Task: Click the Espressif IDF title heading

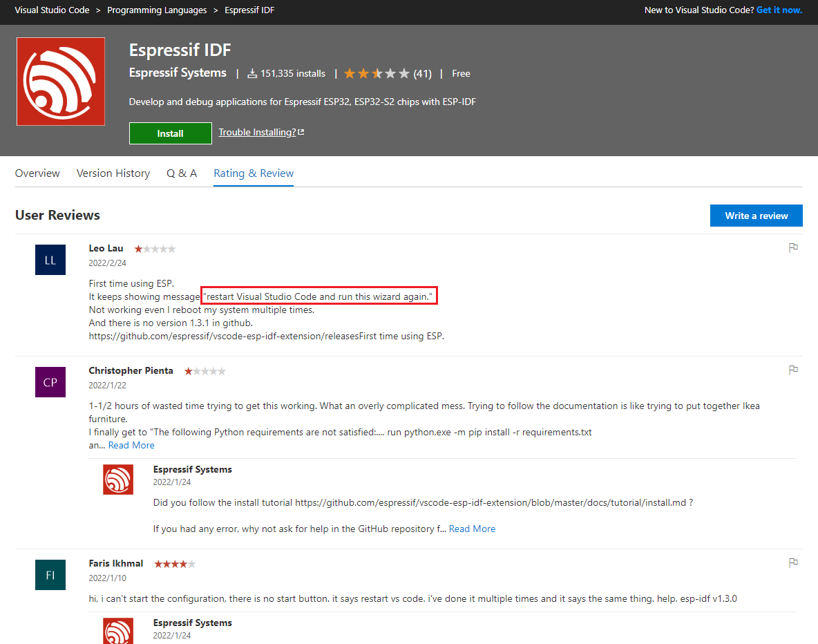Action: [180, 50]
